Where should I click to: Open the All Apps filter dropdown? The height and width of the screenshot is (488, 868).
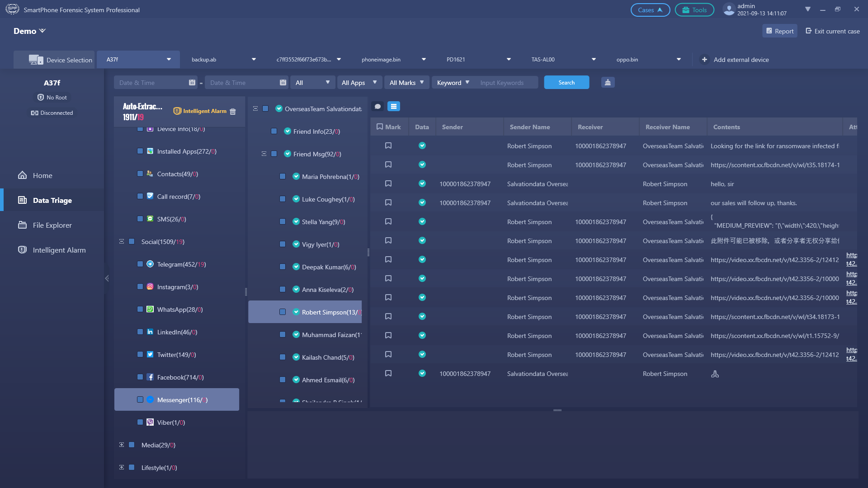tap(359, 83)
